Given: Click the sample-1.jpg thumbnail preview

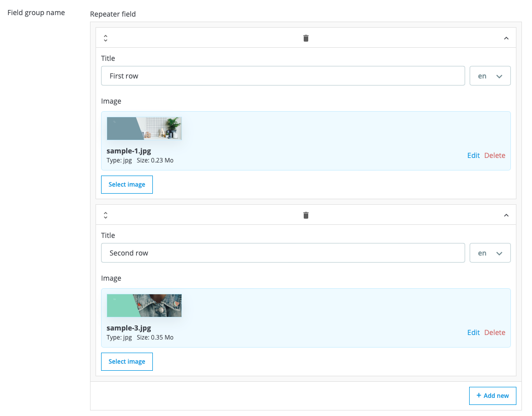Looking at the screenshot, I should pyautogui.click(x=144, y=129).
